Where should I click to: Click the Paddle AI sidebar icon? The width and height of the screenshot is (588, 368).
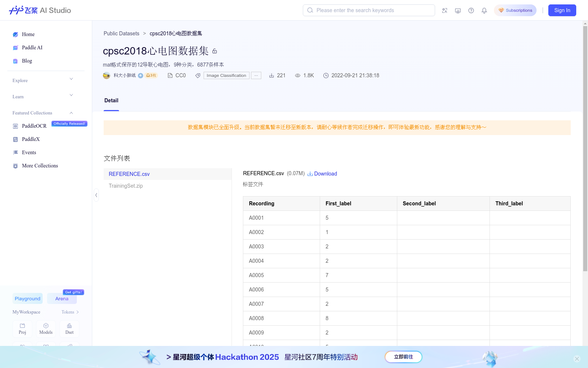click(15, 48)
